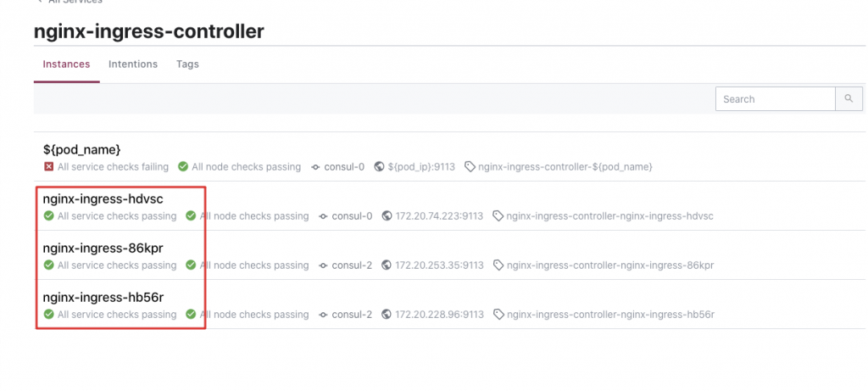868x391 pixels.
Task: Click address 172.20.228.96:9113
Action: (439, 315)
